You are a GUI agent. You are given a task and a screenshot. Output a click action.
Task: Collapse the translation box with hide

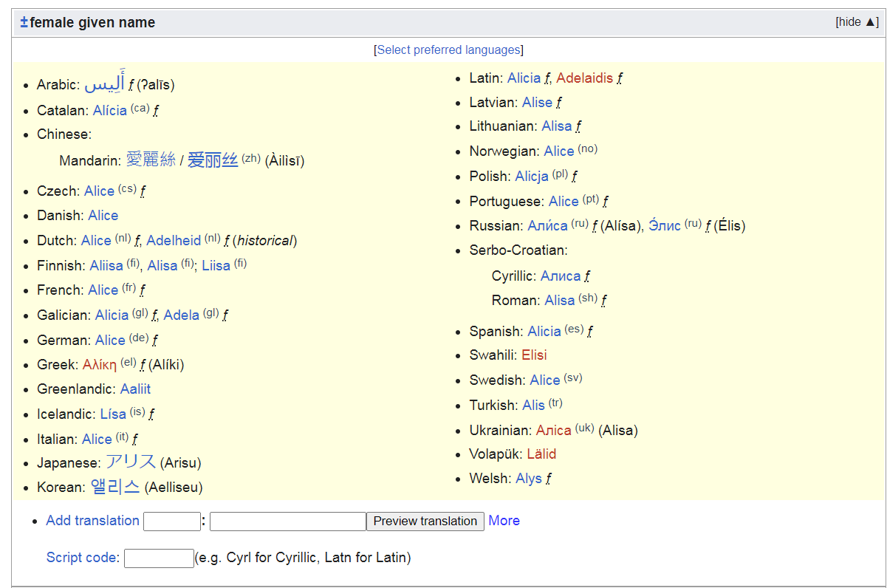[857, 22]
